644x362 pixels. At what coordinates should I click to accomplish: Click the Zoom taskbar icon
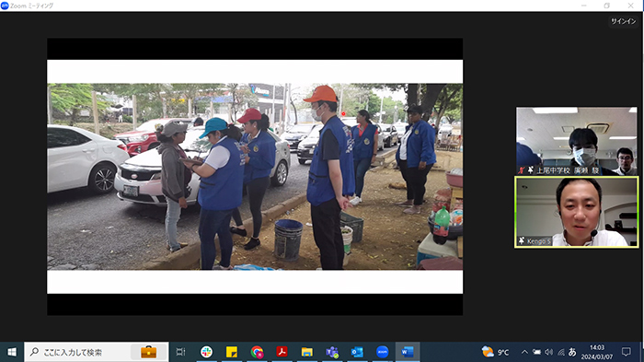[383, 352]
